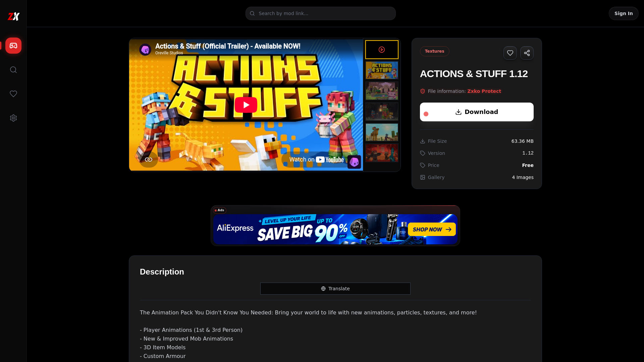Open video title Actions & Stuff Official Trailer

pyautogui.click(x=228, y=46)
